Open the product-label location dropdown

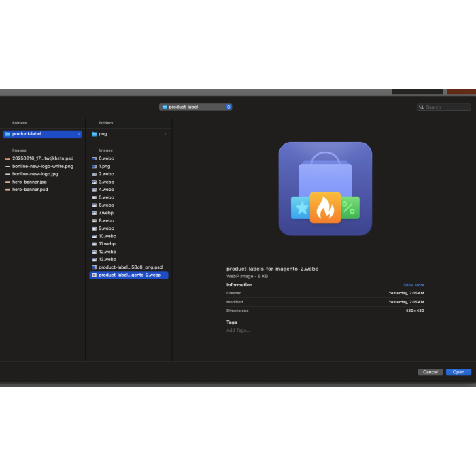click(196, 107)
